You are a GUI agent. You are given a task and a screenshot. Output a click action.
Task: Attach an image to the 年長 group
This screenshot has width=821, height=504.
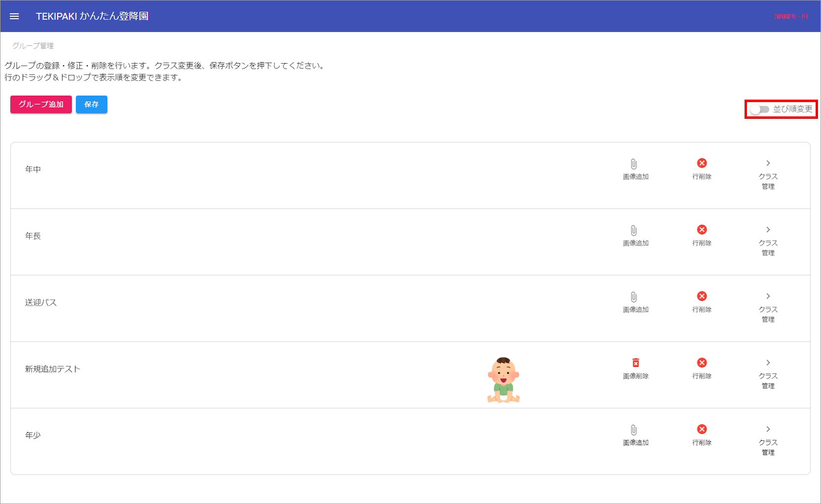[x=634, y=230]
